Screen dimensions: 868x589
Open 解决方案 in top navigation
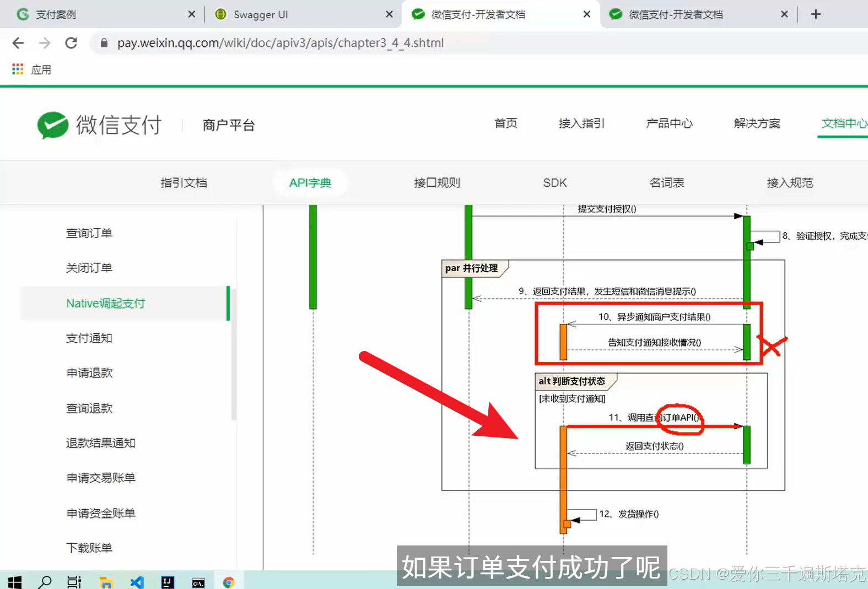pyautogui.click(x=757, y=123)
